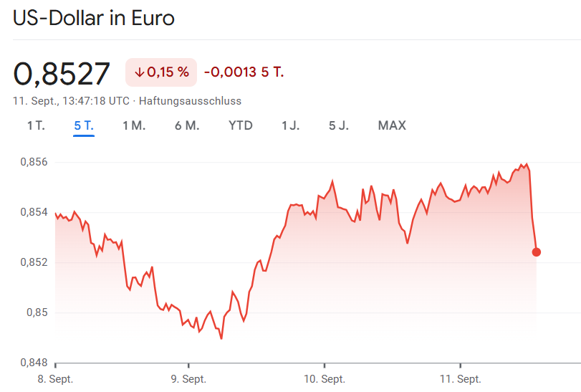Open the 5 J. range tab
581x392 pixels.
tap(339, 125)
